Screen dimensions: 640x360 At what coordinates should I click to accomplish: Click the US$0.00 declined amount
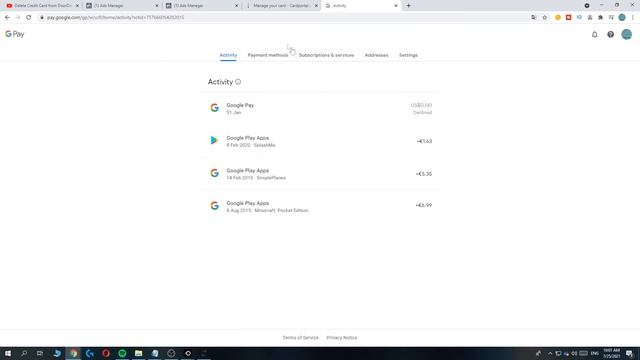pos(421,105)
